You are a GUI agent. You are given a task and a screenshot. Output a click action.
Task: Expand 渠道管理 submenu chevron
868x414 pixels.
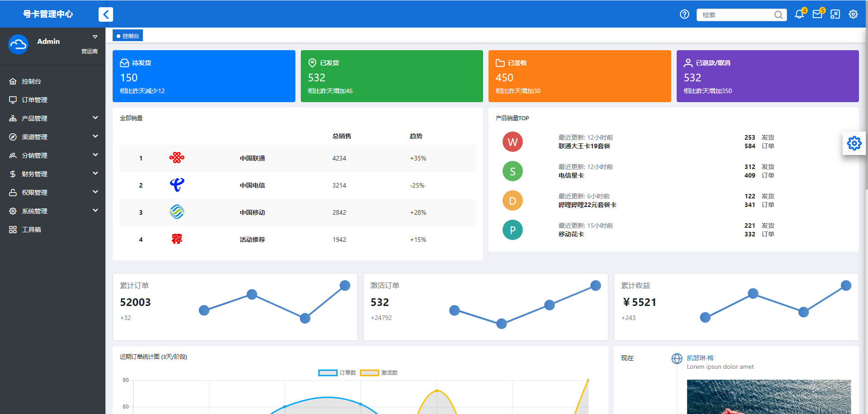95,136
